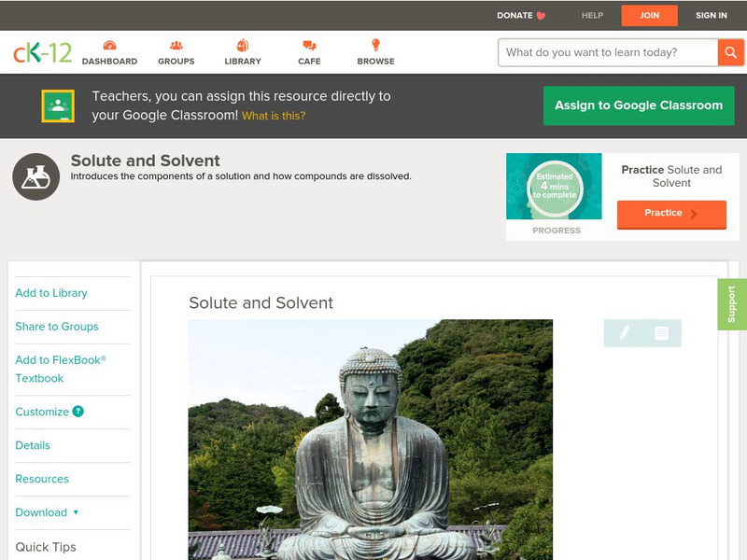The width and height of the screenshot is (747, 560).
Task: Click Add to Library link
Action: pyautogui.click(x=51, y=293)
